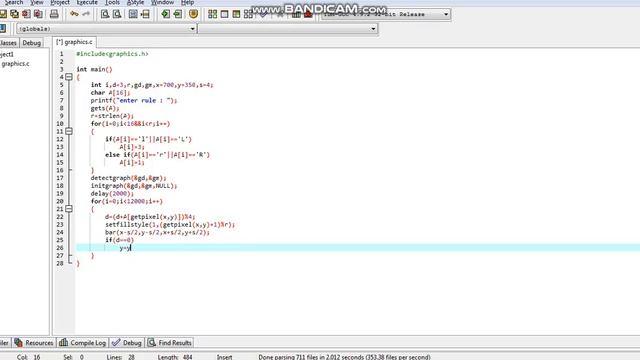Click the 'Length: 484' status entry
This screenshot has height=360, width=640.
175,357
